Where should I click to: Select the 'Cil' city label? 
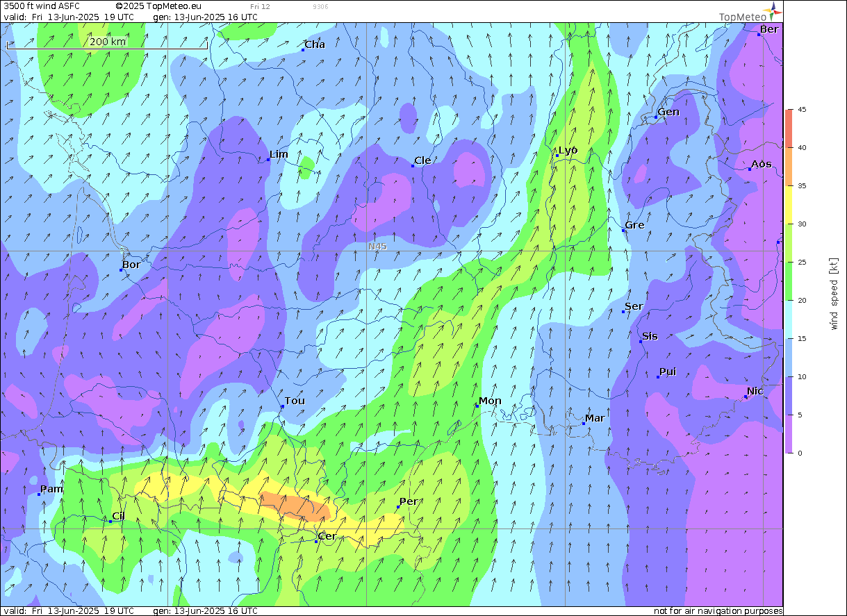[x=119, y=516]
